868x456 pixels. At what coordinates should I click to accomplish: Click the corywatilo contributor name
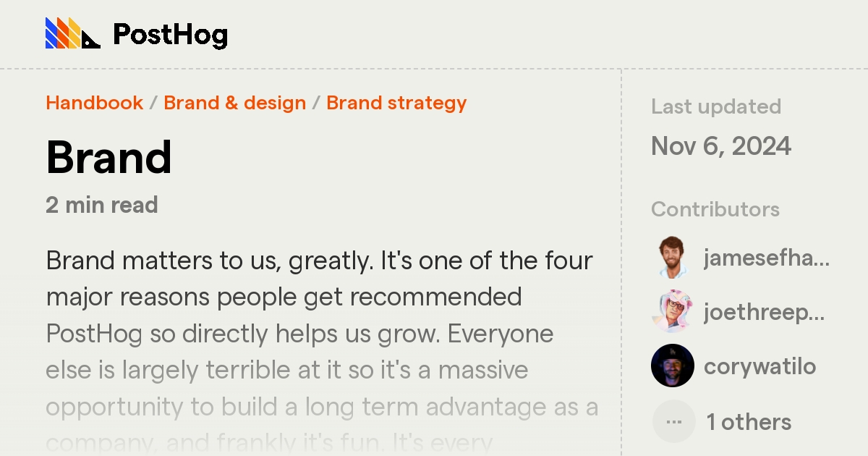click(759, 366)
